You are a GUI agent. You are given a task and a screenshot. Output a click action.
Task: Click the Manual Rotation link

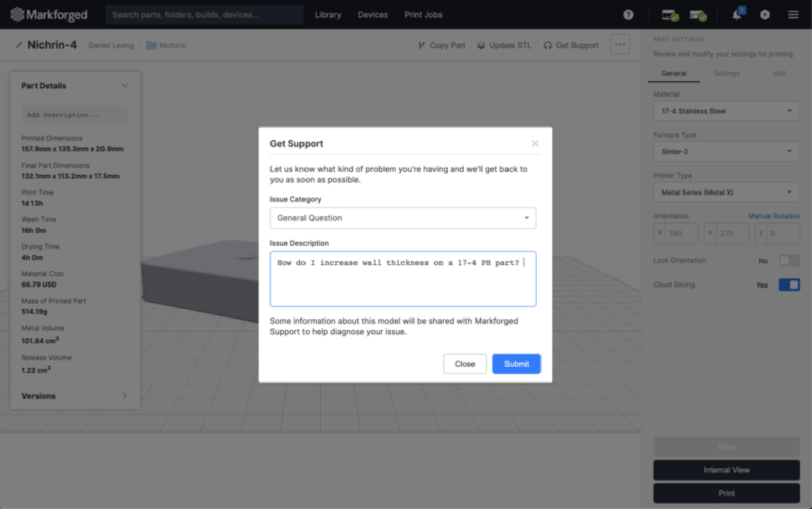point(774,216)
